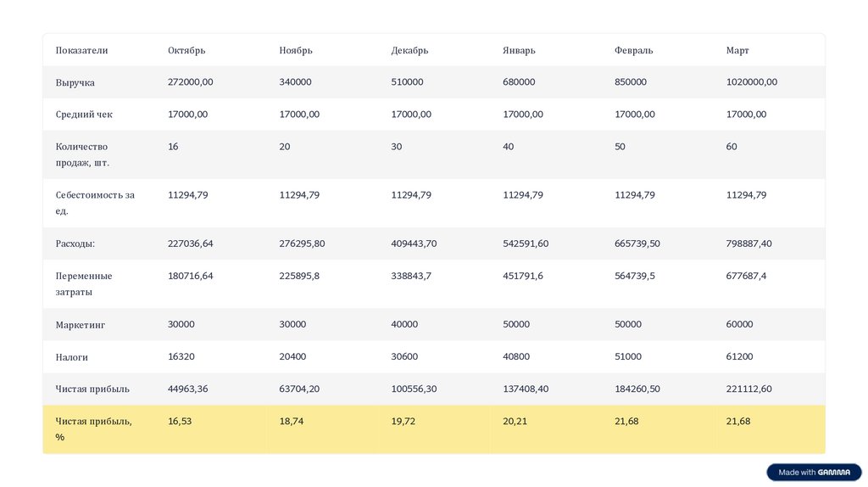This screenshot has height=487, width=868.
Task: Select the Себестоимость за ед. row label
Action: (x=95, y=203)
